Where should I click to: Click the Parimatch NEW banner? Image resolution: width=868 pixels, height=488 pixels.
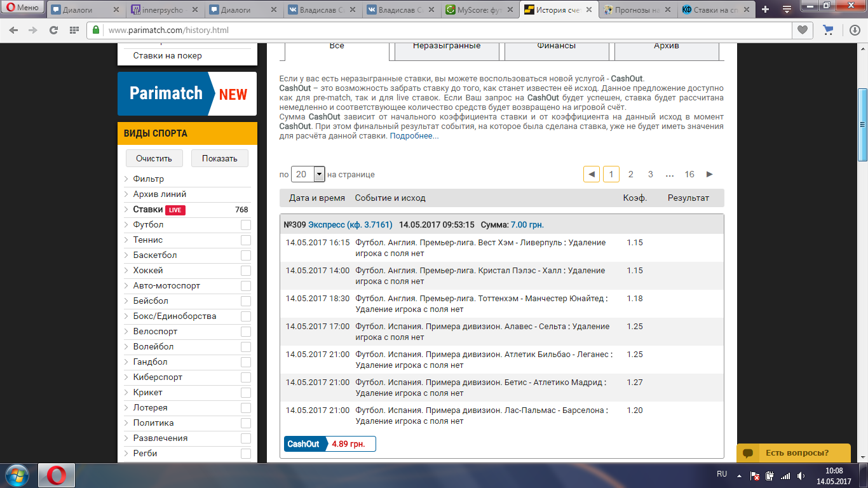187,93
